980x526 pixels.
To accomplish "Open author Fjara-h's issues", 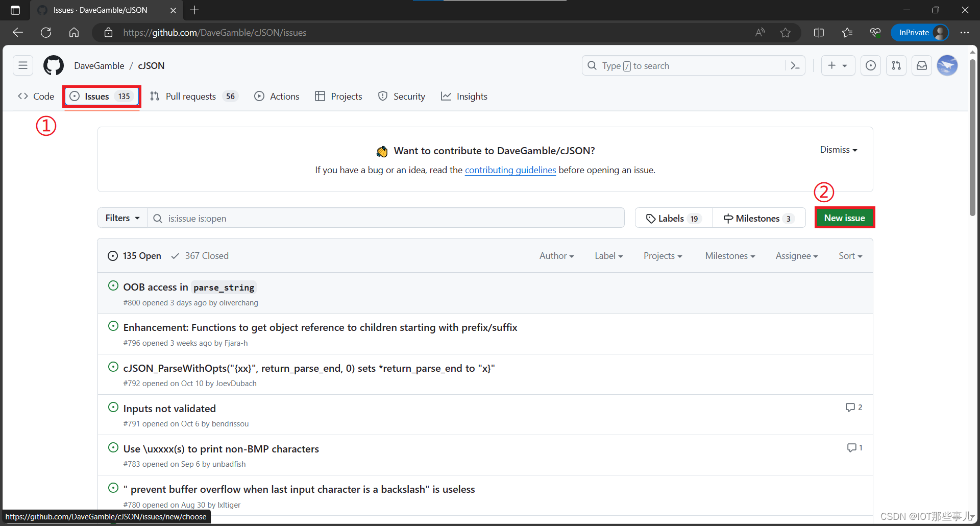I will 236,343.
